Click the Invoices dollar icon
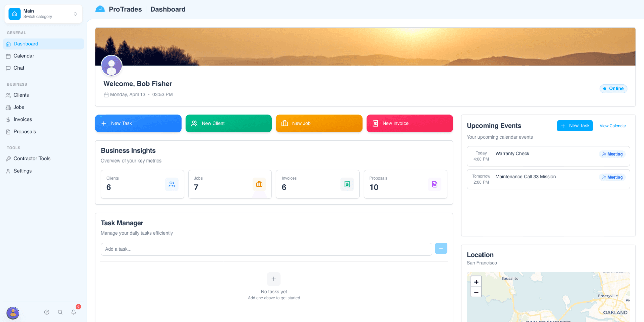 point(8,119)
